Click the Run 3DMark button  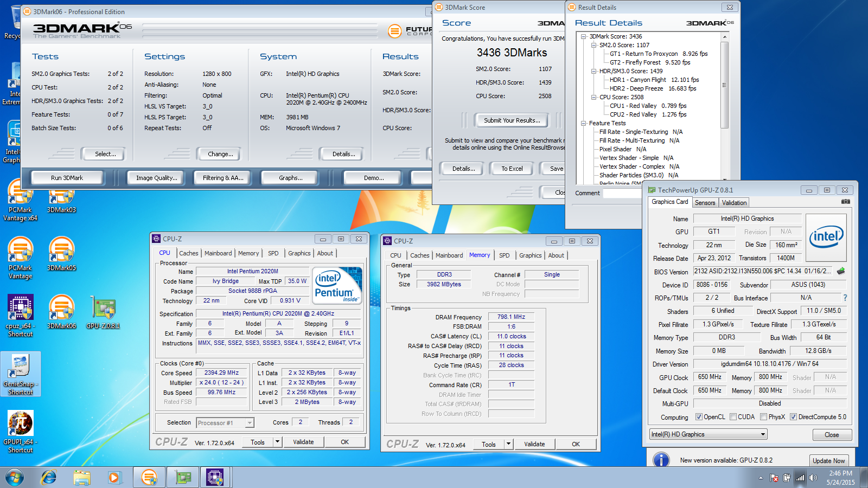coord(67,178)
